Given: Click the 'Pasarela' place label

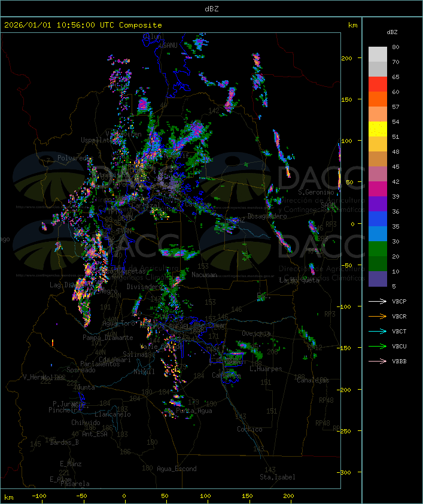Looking at the screenshot, I should coord(75,484).
